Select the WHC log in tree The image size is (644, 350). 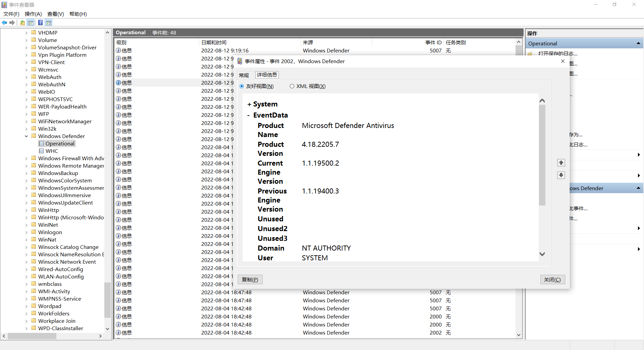click(x=52, y=151)
